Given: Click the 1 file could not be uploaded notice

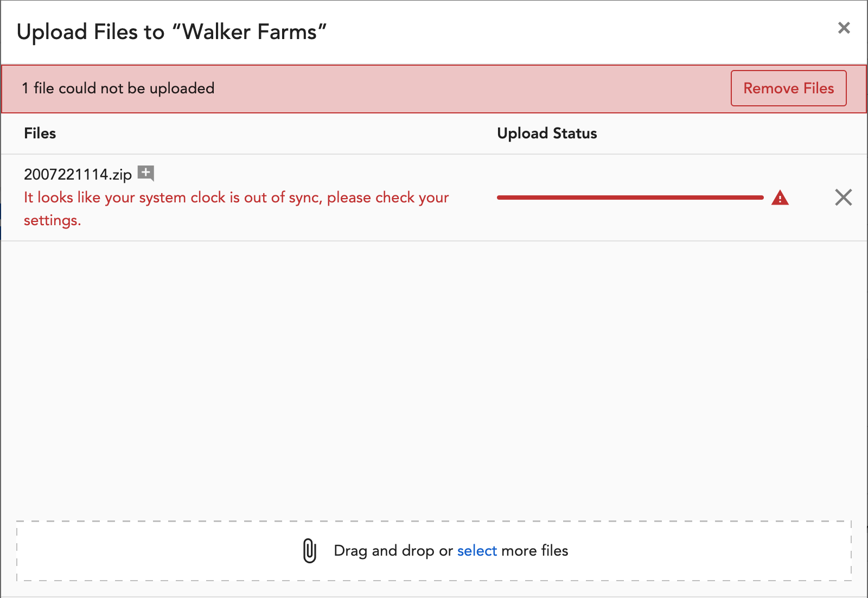Looking at the screenshot, I should (x=118, y=88).
